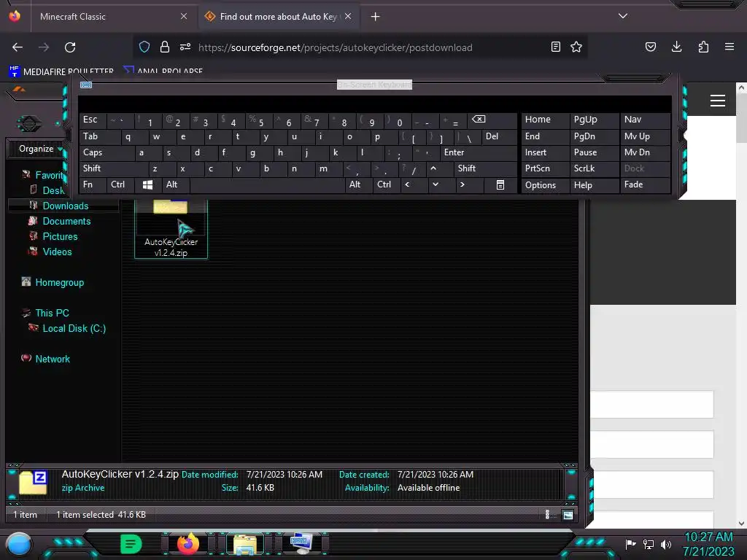This screenshot has width=747, height=560.
Task: Show site info via the padlock icon
Action: 165,47
